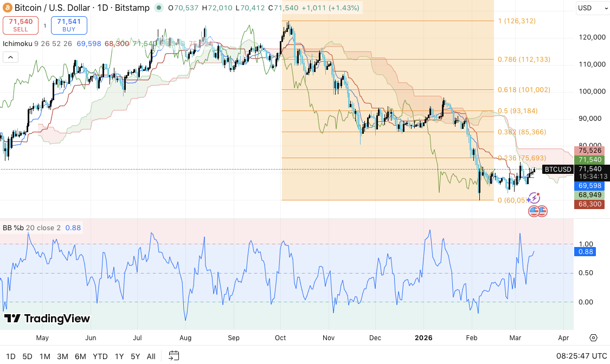Select the 5D timeframe
The height and width of the screenshot is (364, 610).
pos(27,356)
